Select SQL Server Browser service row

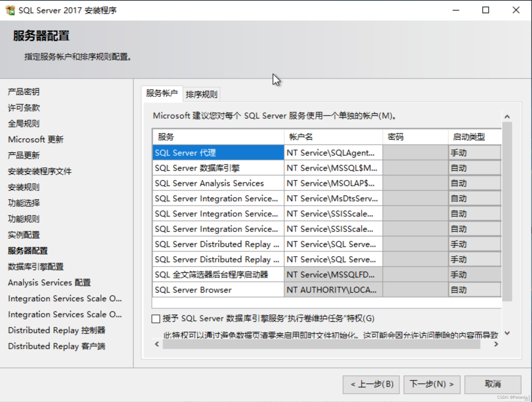(x=218, y=290)
